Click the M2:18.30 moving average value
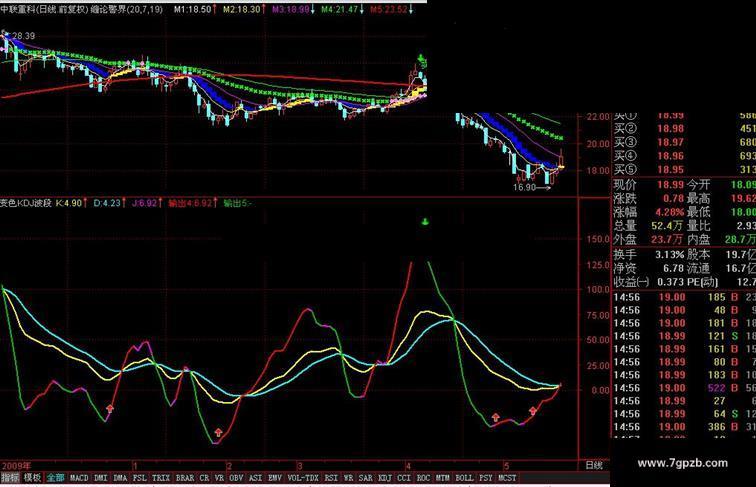This screenshot has width=756, height=487. (242, 9)
